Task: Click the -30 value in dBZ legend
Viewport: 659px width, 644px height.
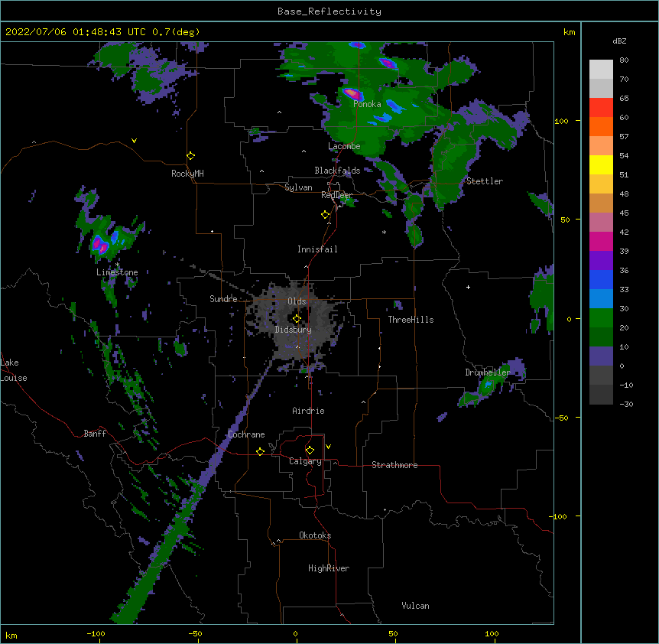Action: click(626, 404)
